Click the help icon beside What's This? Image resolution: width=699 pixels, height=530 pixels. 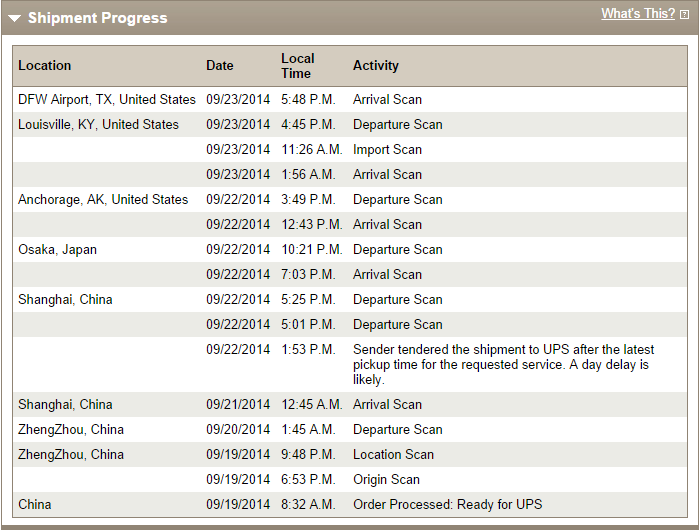pyautogui.click(x=684, y=15)
